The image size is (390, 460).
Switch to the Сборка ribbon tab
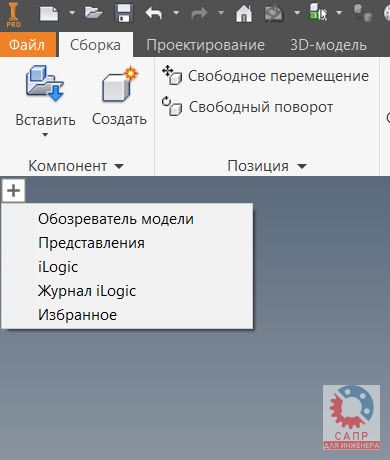point(96,45)
